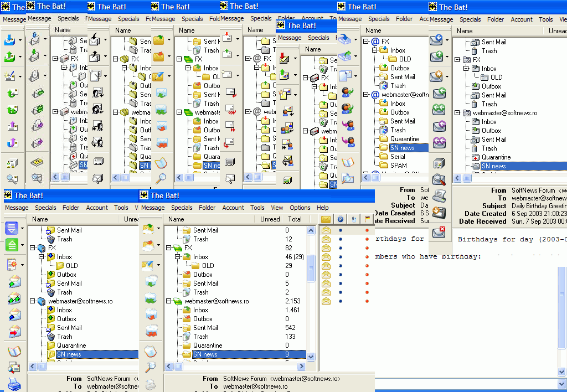The image size is (567, 392).
Task: Click the Unread column header beside Total
Action: [270, 219]
